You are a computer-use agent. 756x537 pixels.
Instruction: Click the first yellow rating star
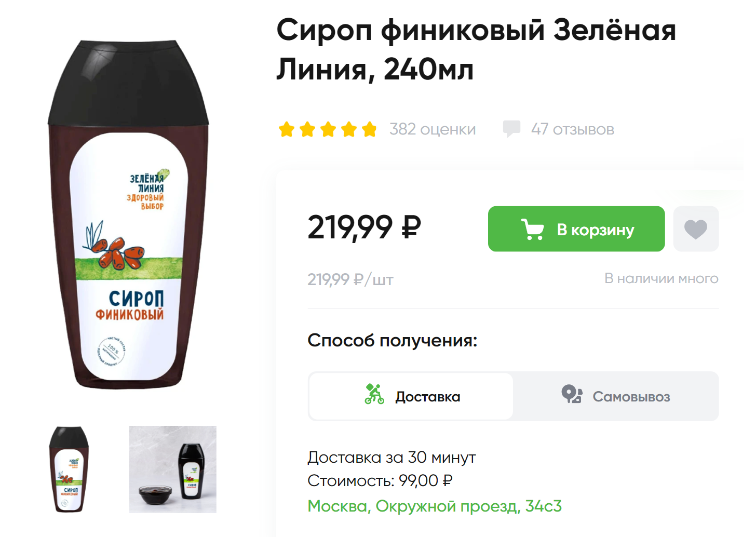pos(287,129)
